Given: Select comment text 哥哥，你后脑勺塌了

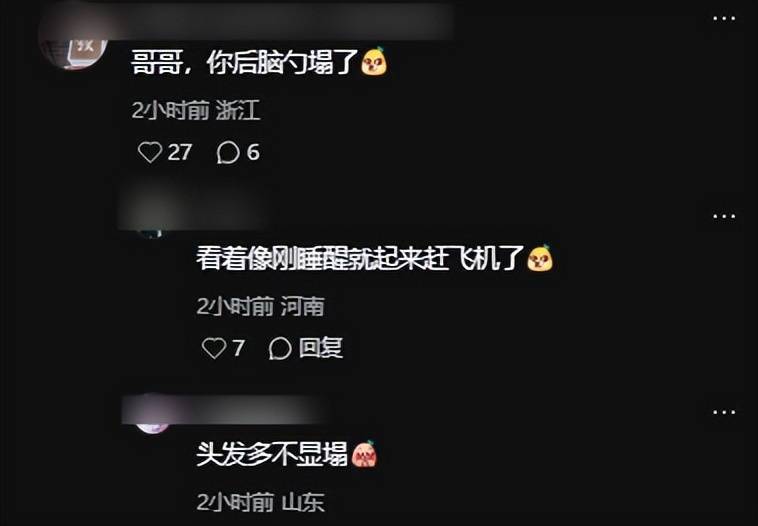Looking at the screenshot, I should 245,62.
